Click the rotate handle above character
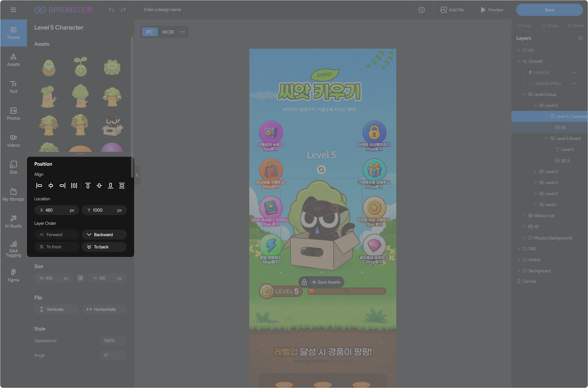 click(x=321, y=170)
